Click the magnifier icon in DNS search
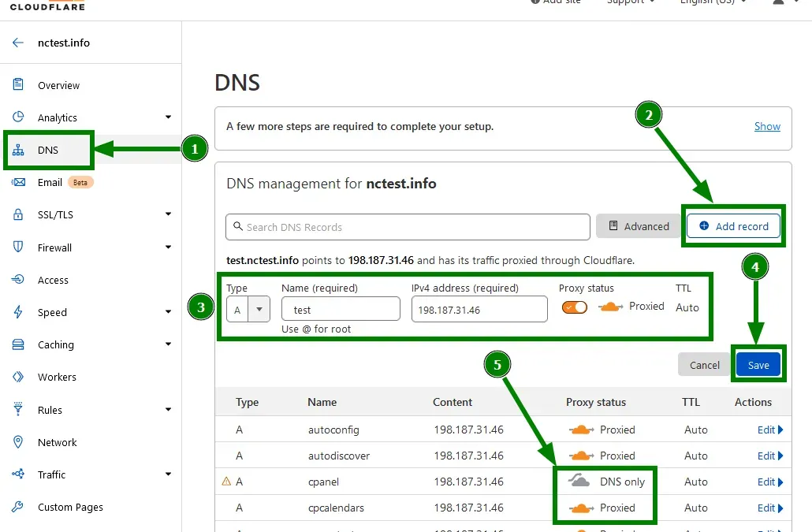Screen dimensions: 812x532 (x=238, y=226)
